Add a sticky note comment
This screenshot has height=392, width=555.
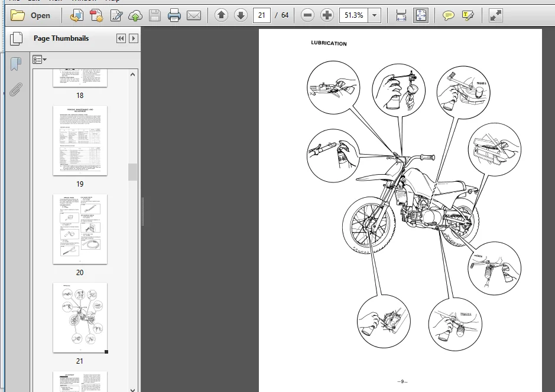448,15
